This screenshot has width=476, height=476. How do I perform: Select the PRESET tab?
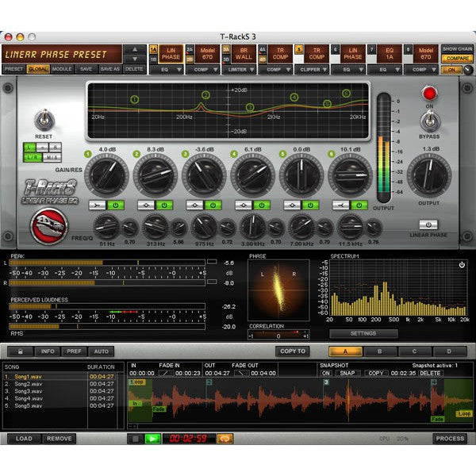click(x=13, y=69)
